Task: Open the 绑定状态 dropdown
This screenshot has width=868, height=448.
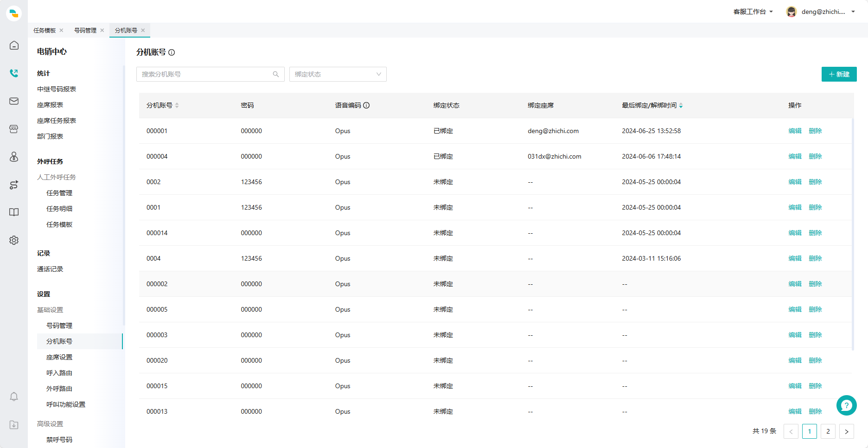Action: click(x=338, y=74)
